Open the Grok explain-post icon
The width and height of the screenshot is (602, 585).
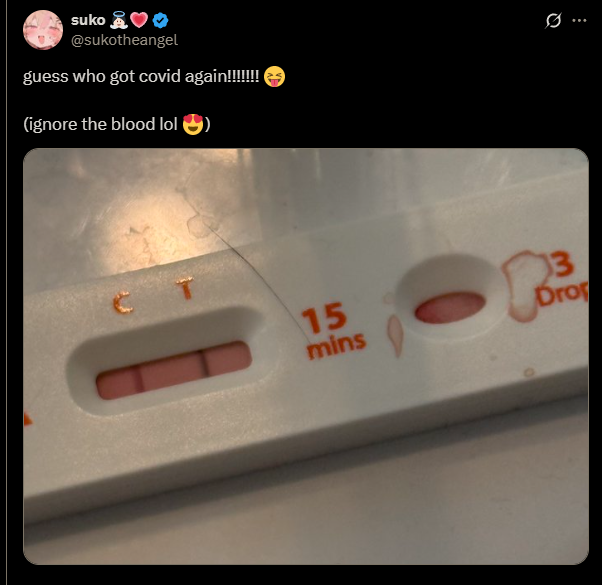553,20
